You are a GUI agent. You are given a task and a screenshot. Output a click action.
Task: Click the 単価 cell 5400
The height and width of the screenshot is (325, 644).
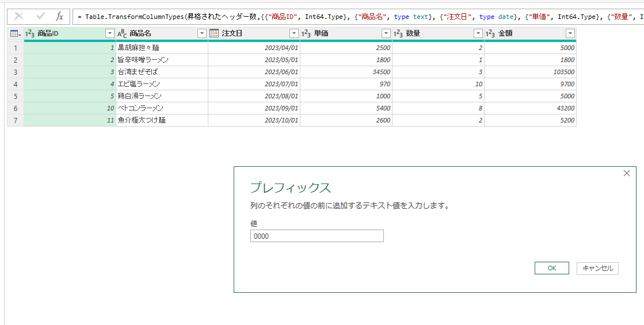(x=346, y=108)
